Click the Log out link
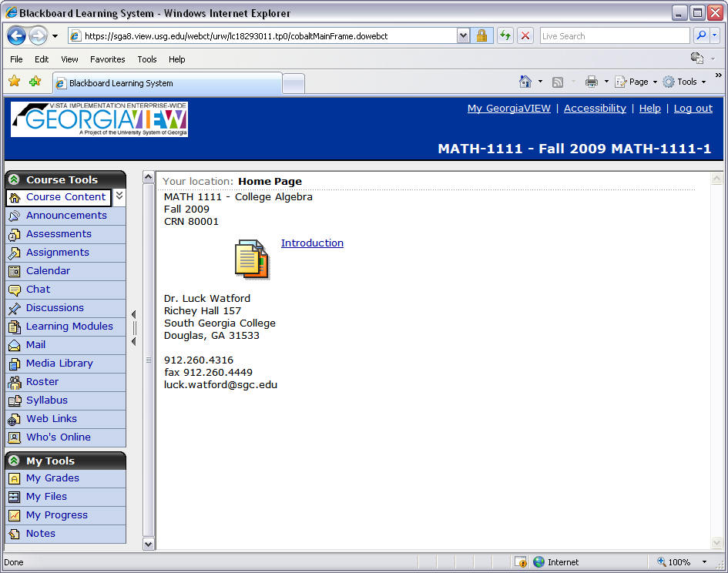 (693, 108)
